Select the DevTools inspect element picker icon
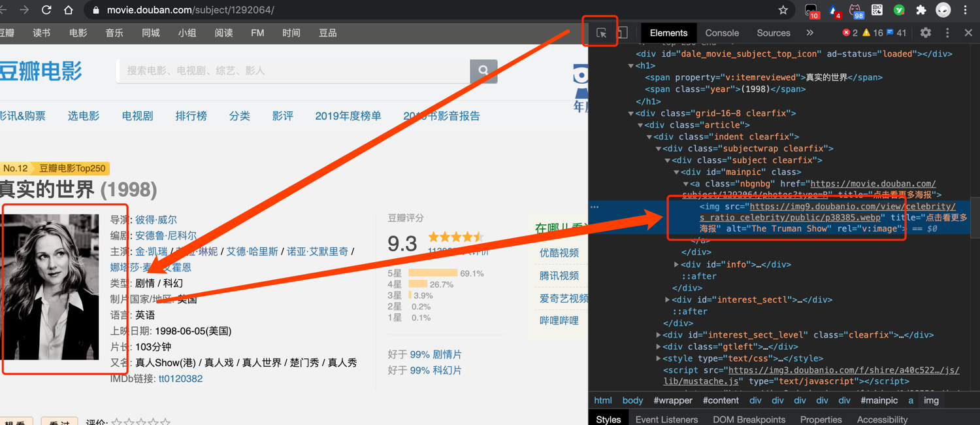The image size is (980, 425). (x=601, y=33)
